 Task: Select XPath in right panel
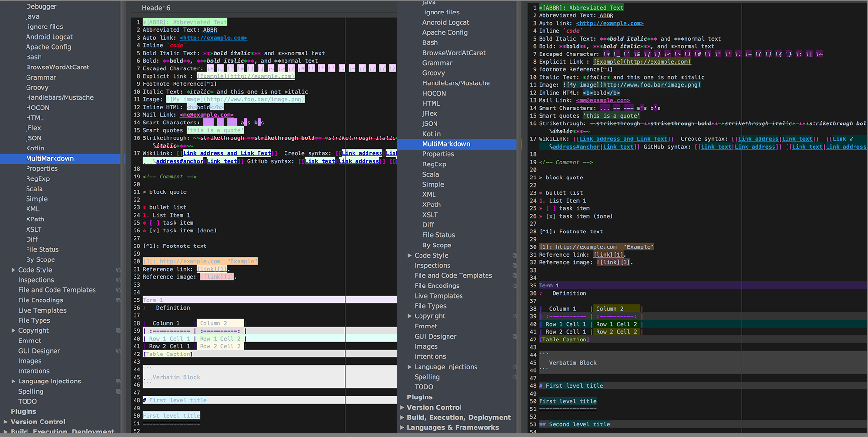pyautogui.click(x=431, y=205)
